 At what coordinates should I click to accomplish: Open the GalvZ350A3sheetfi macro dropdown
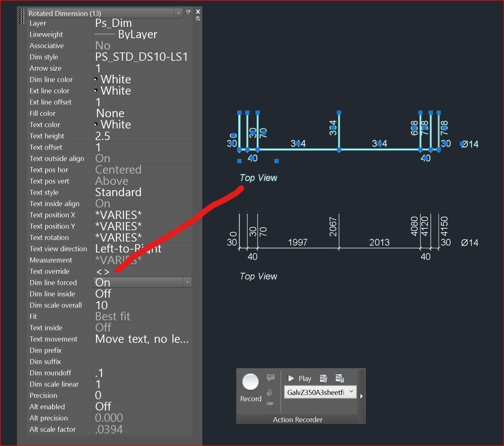tap(320, 392)
